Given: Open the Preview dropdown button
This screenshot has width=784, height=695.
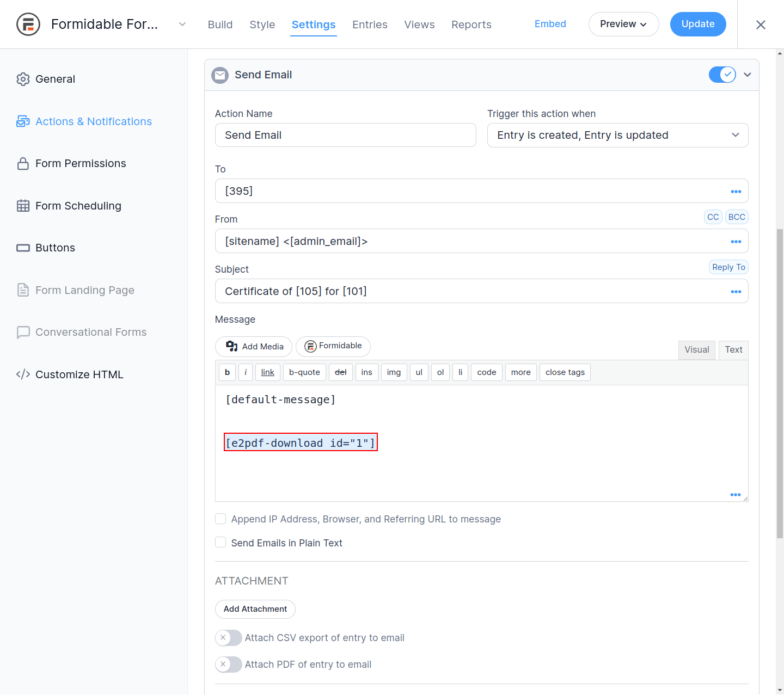Looking at the screenshot, I should click(x=623, y=24).
